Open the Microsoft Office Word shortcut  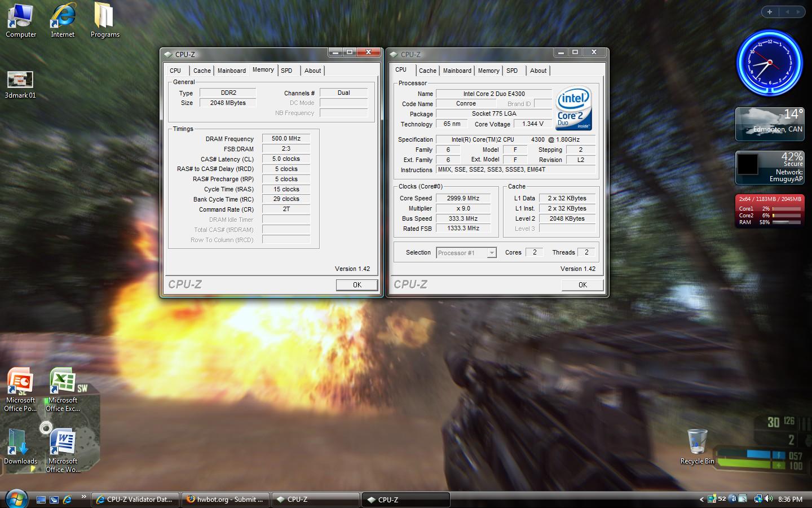(x=63, y=450)
